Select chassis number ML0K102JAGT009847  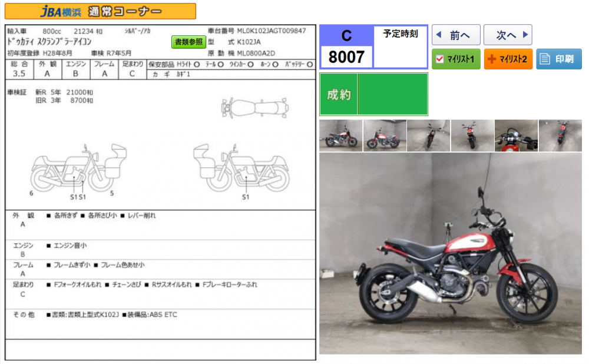point(271,31)
